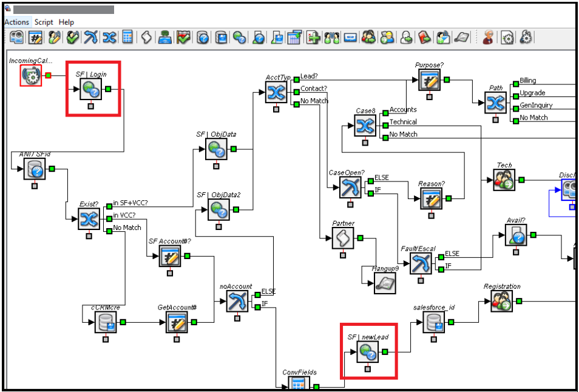Select the Case shuffle-arrows tool
This screenshot has width=579, height=392.
[109, 37]
